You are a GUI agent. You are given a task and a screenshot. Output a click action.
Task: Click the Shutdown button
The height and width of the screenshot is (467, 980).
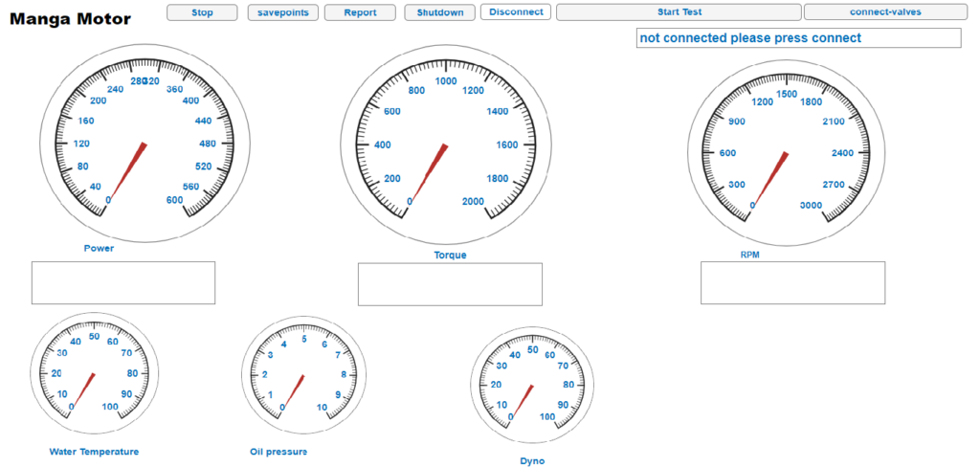coord(439,12)
